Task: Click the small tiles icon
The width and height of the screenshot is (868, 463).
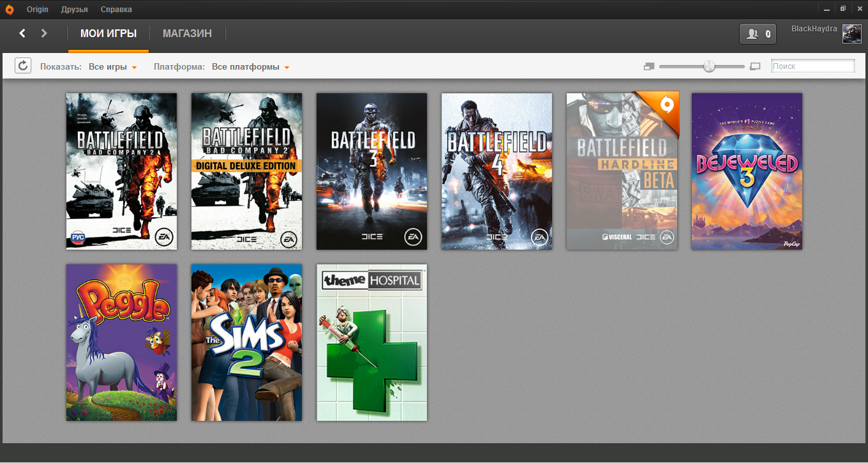Action: click(x=650, y=66)
